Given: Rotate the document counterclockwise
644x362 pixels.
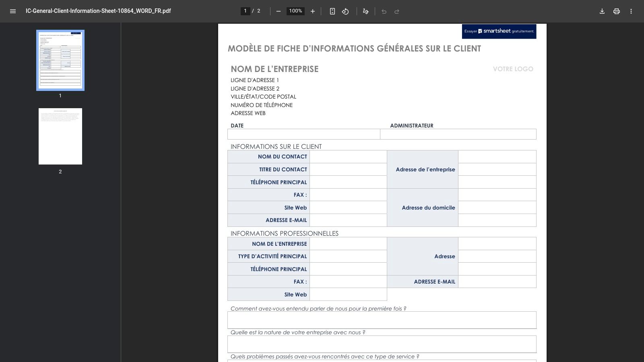Looking at the screenshot, I should click(345, 11).
